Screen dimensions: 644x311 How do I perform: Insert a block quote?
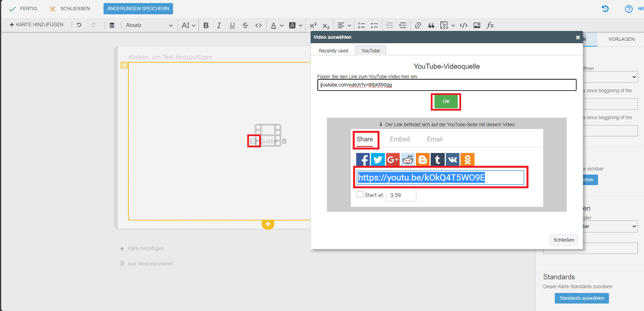pos(431,25)
